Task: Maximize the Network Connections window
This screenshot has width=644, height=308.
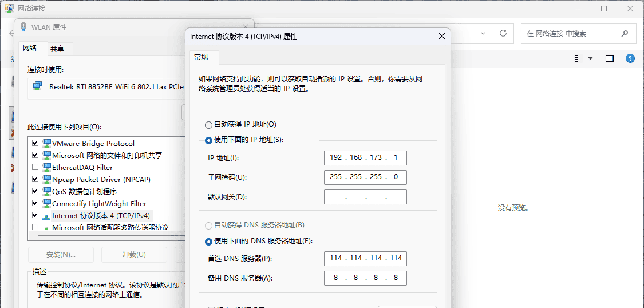Action: point(604,8)
